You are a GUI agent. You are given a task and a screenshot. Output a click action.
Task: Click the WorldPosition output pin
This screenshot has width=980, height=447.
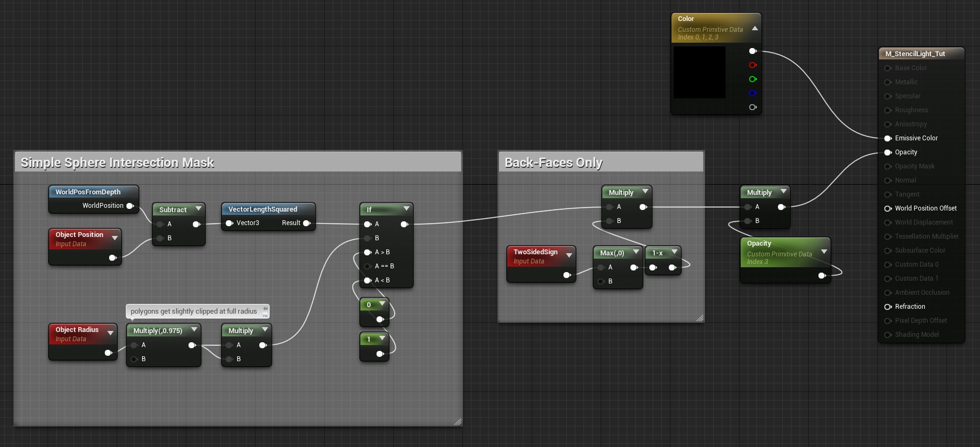coord(130,206)
